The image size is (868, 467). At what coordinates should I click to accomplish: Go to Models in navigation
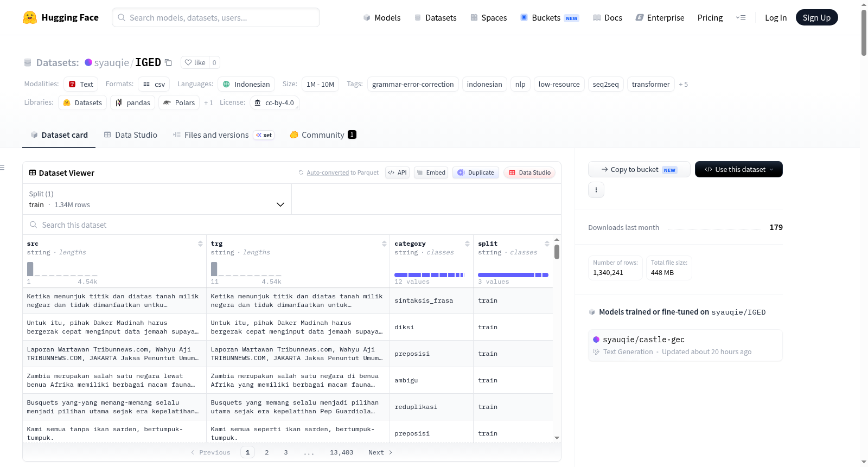382,17
